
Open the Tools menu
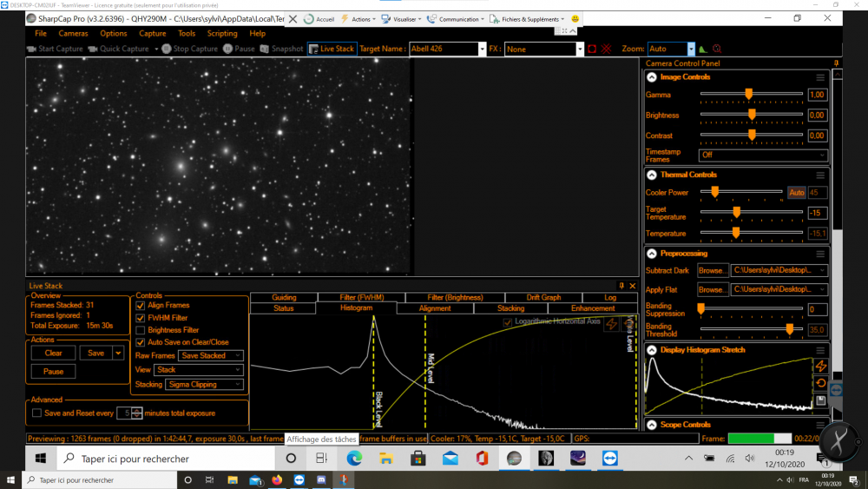[x=187, y=33]
